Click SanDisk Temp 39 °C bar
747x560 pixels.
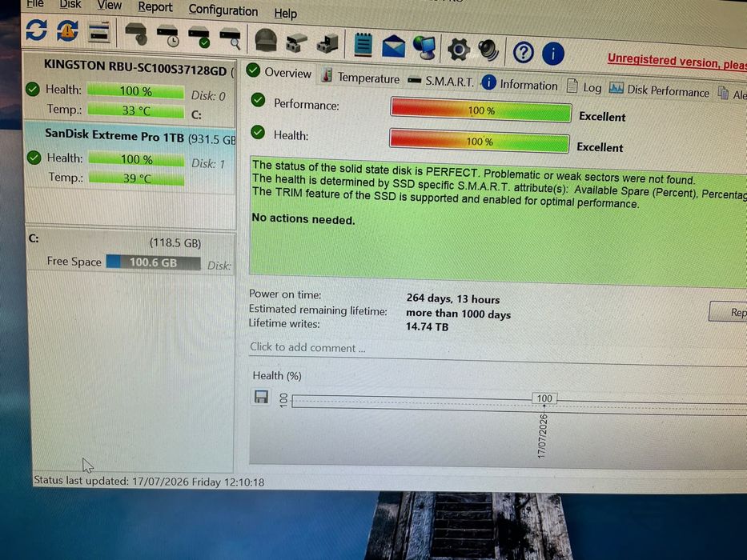coord(136,178)
